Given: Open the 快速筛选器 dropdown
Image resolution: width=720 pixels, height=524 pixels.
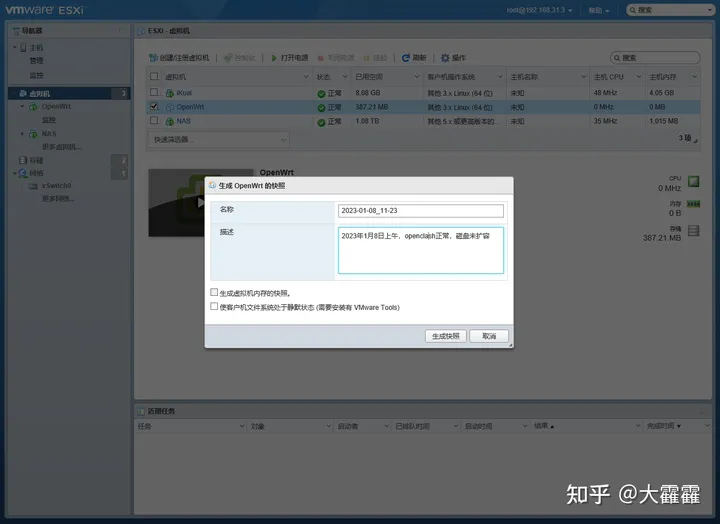Looking at the screenshot, I should [x=218, y=139].
